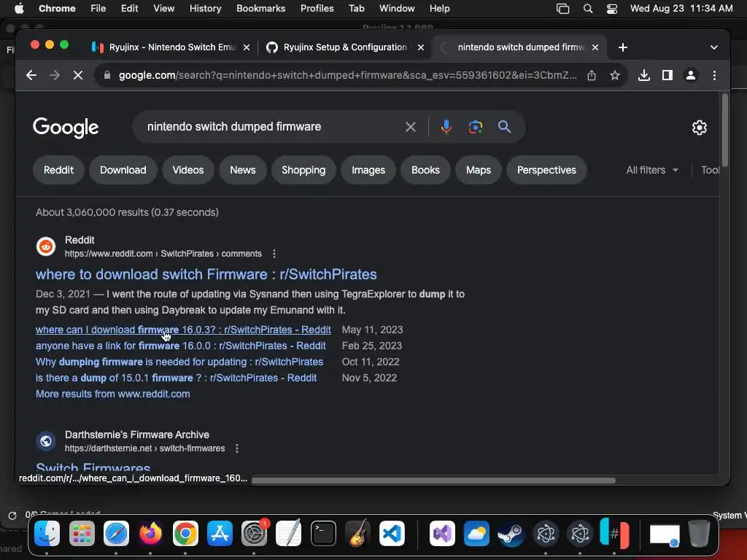Open 'is there a dump of 15.0.1 firmware' link
Screen dimensions: 747x560
pos(176,378)
